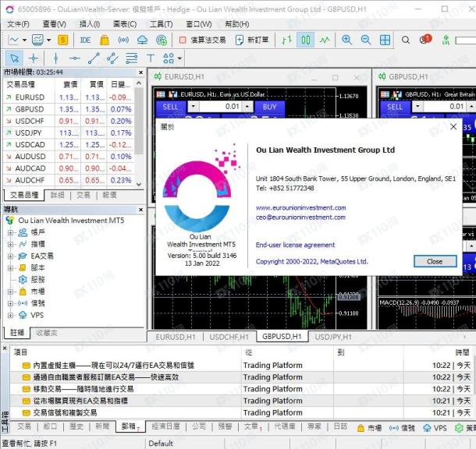The image size is (476, 449).
Task: Open the 文件(F) menu
Action: coord(18,24)
